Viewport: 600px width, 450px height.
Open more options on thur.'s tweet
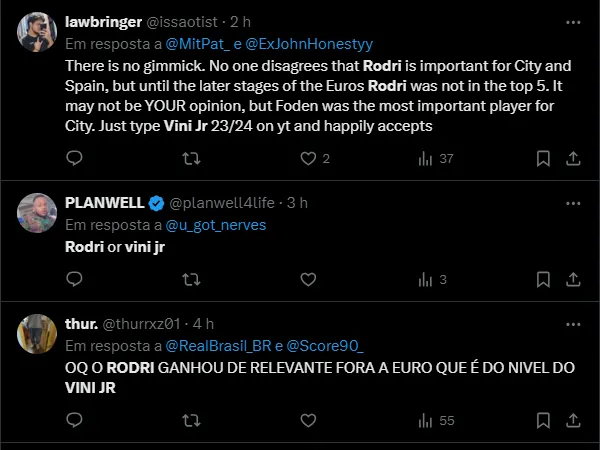click(x=574, y=323)
